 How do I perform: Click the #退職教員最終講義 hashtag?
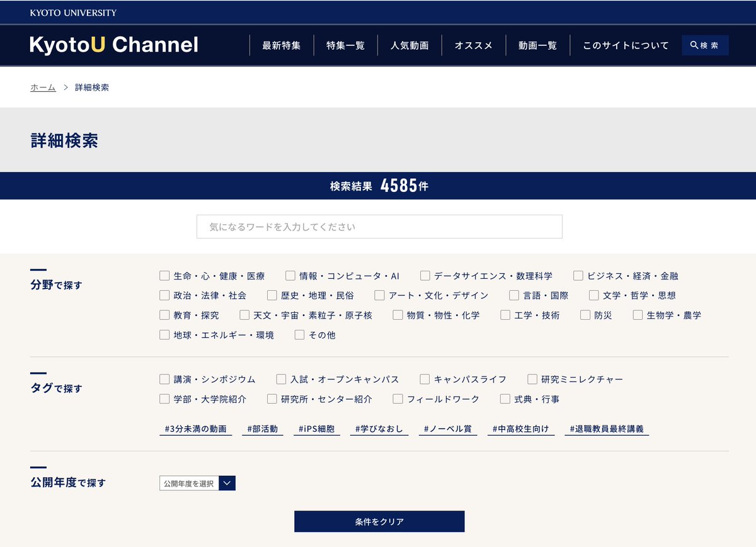click(x=607, y=429)
